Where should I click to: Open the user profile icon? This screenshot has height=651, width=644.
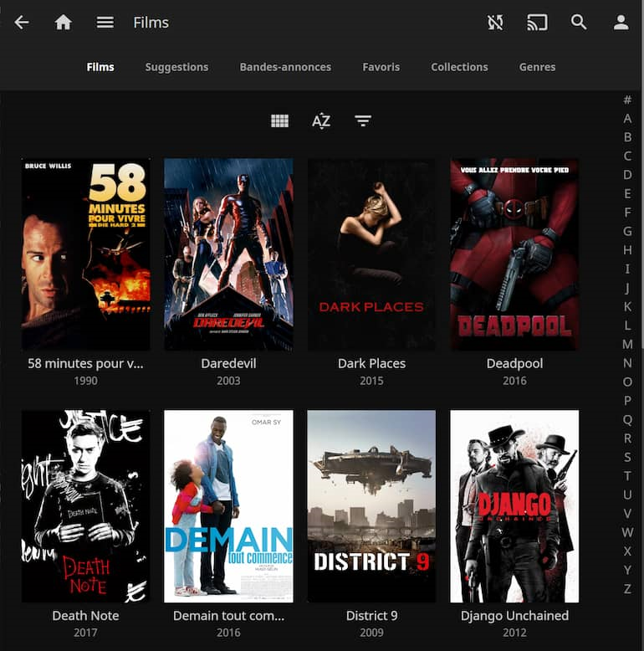(x=621, y=23)
